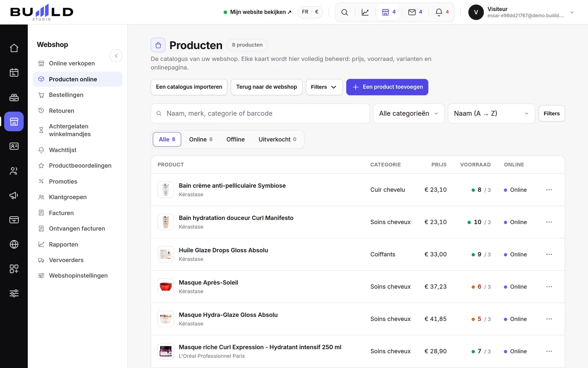
Task: Open the home icon in left rail
Action: coord(14,48)
